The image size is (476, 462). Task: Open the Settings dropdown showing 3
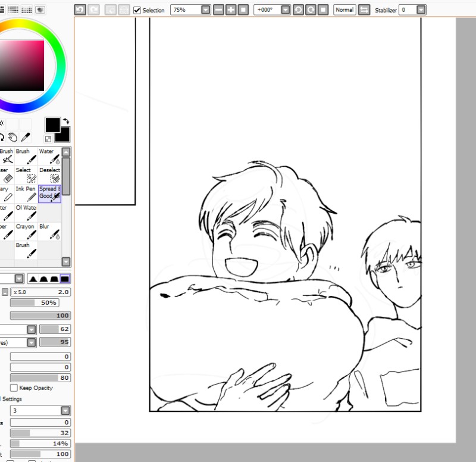click(x=65, y=410)
